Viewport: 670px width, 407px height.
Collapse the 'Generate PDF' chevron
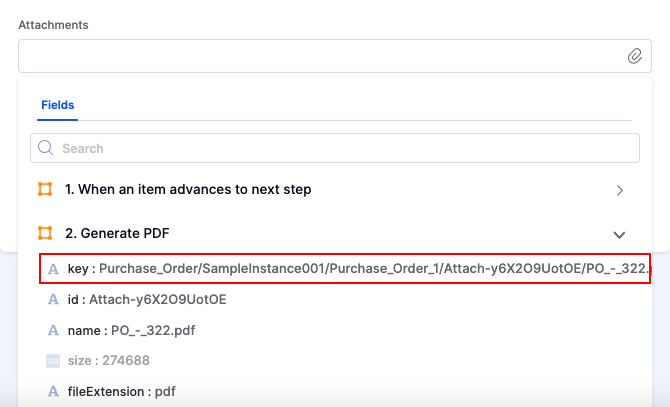[x=619, y=234]
